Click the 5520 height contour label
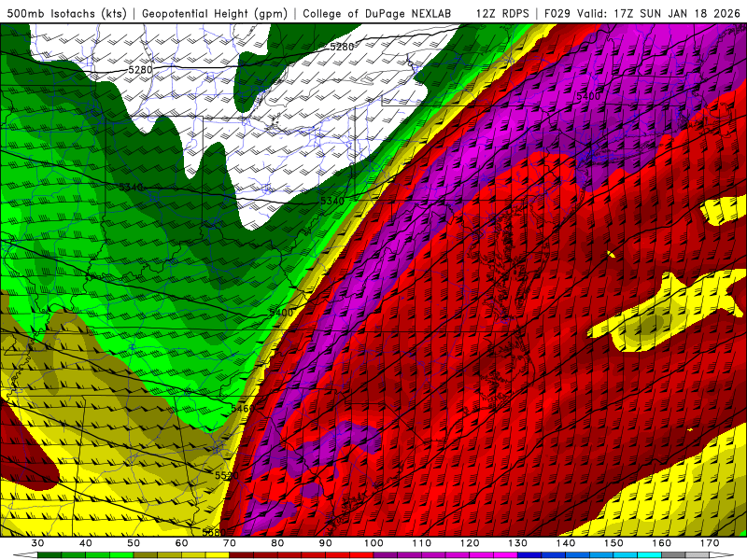Viewport: 747px width, 560px height. point(226,475)
